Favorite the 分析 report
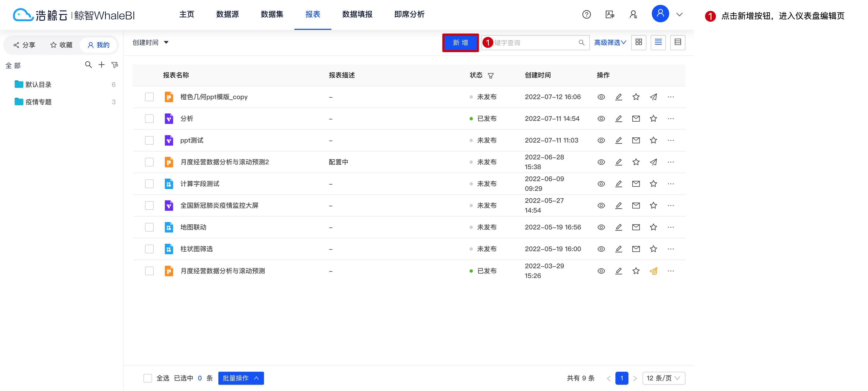The width and height of the screenshot is (868, 391). pos(653,119)
